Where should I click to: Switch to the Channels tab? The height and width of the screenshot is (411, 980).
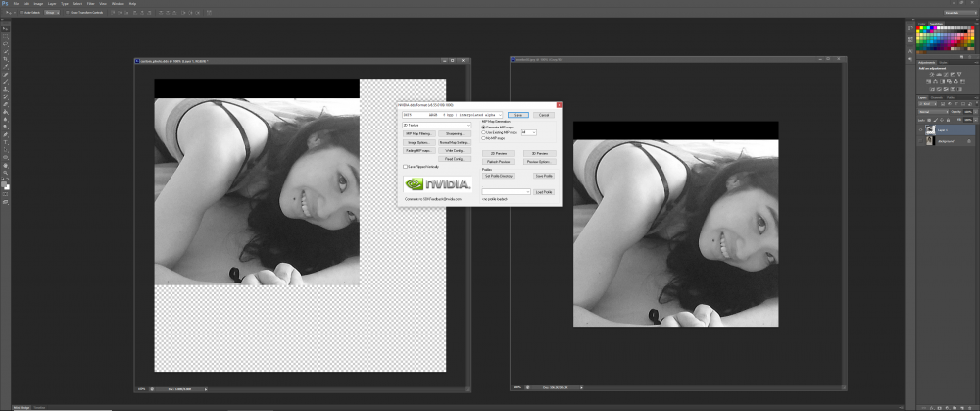pos(937,97)
